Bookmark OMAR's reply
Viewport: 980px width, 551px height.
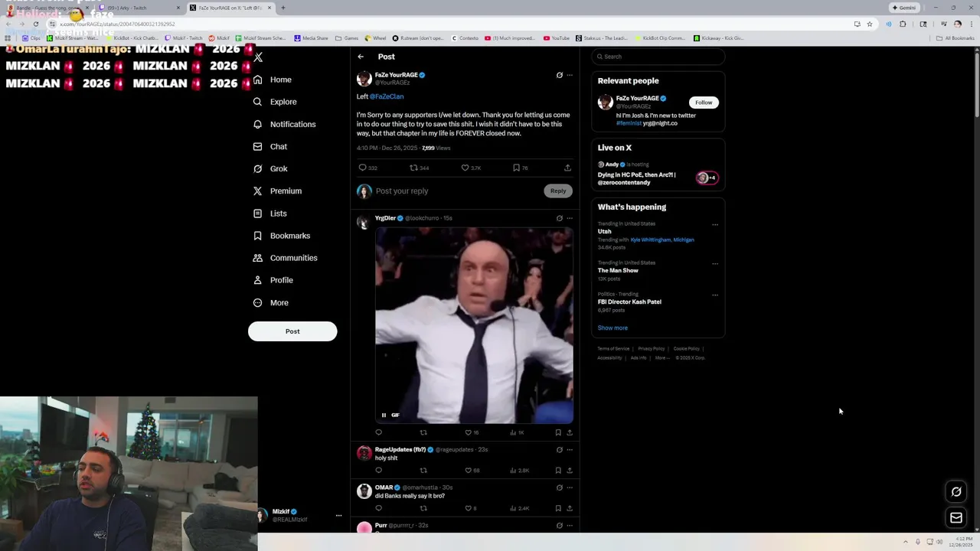point(558,508)
